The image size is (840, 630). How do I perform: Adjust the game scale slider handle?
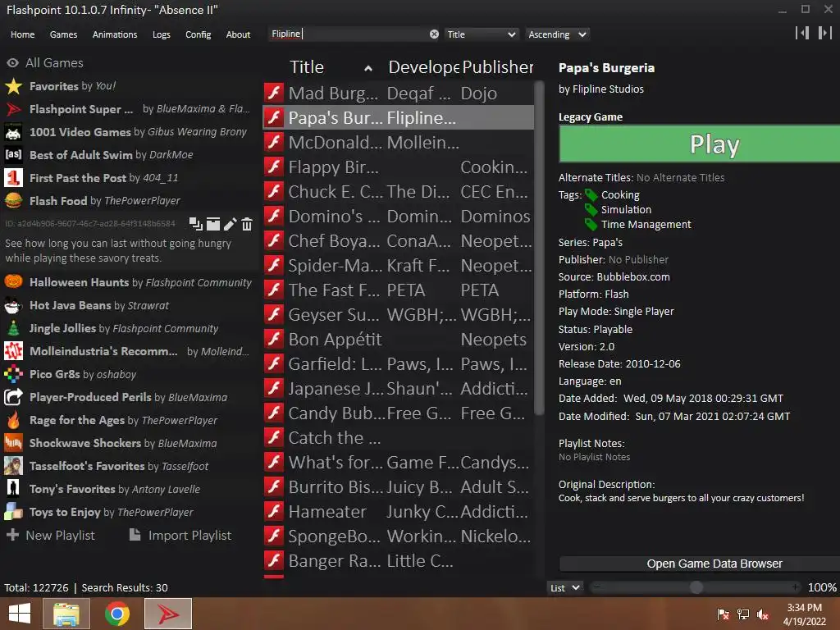click(x=696, y=587)
